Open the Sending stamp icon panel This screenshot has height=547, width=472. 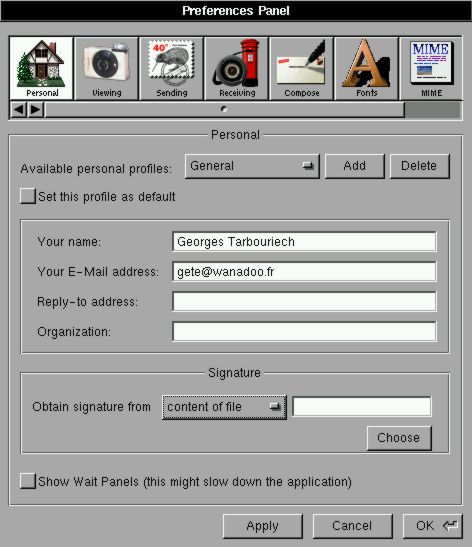point(171,68)
